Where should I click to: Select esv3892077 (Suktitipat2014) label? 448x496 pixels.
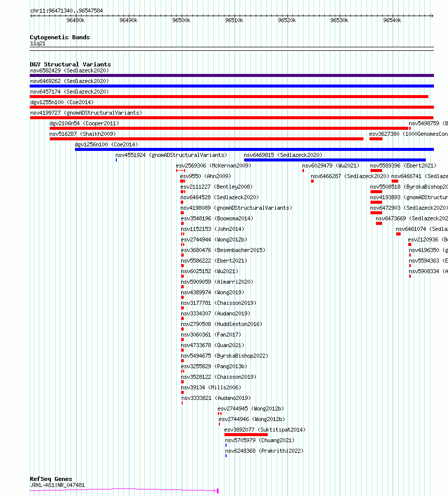pos(265,430)
